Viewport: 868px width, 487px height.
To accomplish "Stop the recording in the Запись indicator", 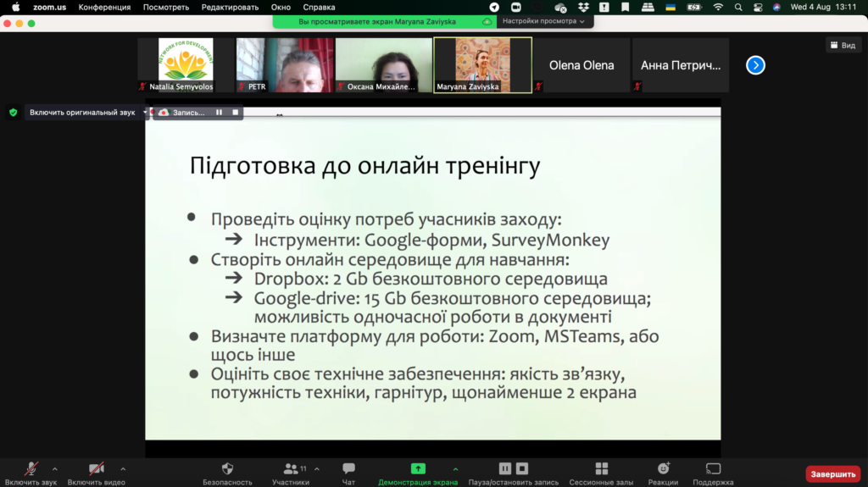I will click(x=235, y=112).
